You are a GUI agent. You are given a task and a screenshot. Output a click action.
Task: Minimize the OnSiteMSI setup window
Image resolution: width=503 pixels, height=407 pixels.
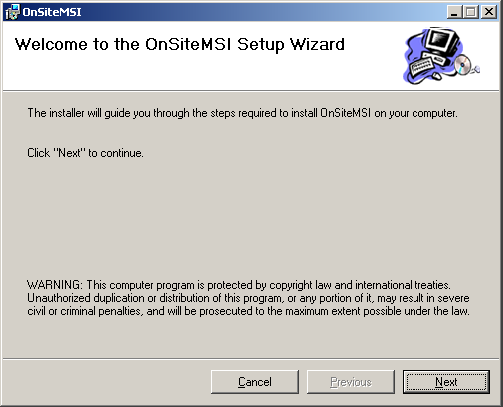pyautogui.click(x=454, y=12)
